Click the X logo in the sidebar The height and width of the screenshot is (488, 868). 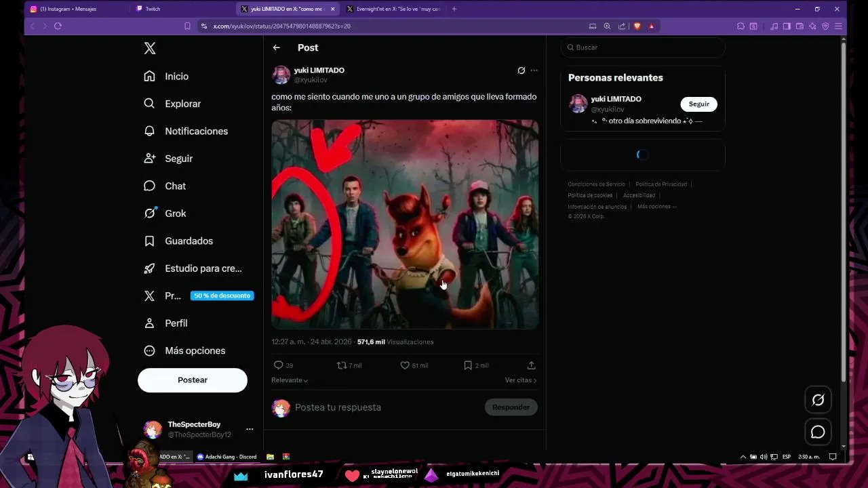point(150,48)
